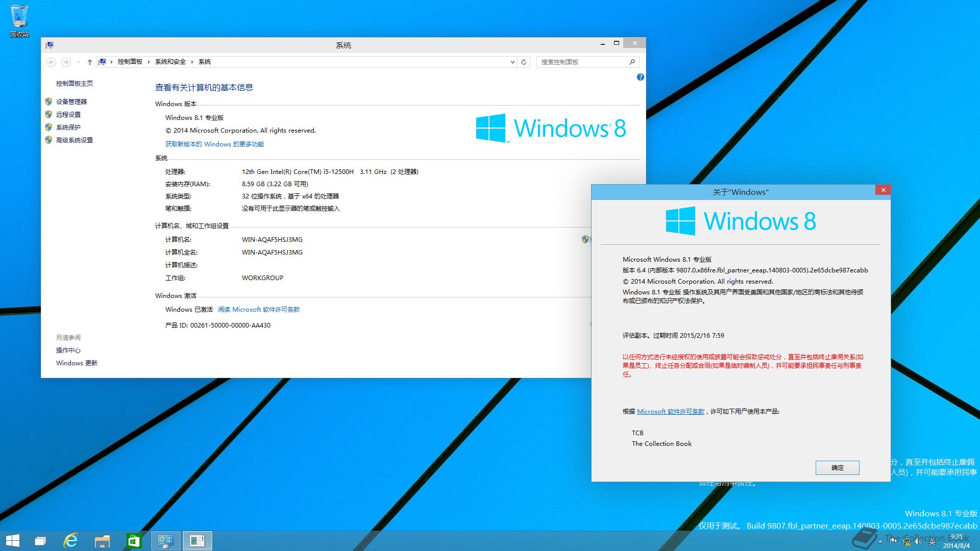Viewport: 980px width, 551px height.
Task: Open address bar history dropdown
Action: pyautogui.click(x=512, y=62)
